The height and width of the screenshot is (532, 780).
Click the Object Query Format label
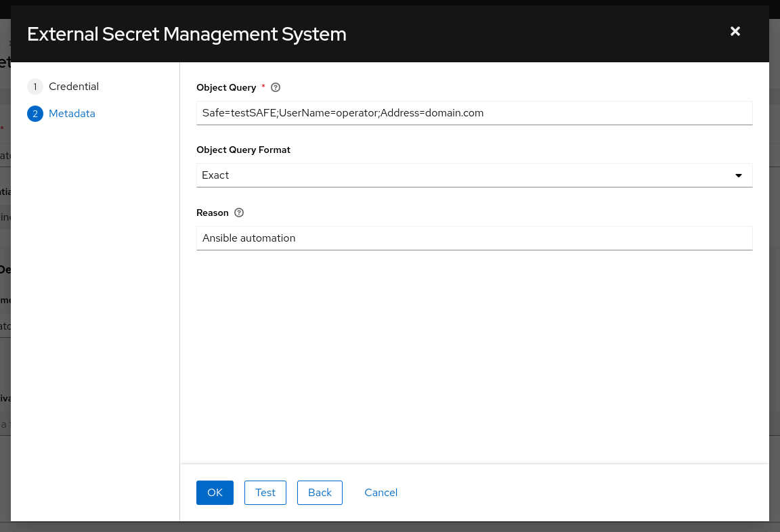[x=243, y=150]
